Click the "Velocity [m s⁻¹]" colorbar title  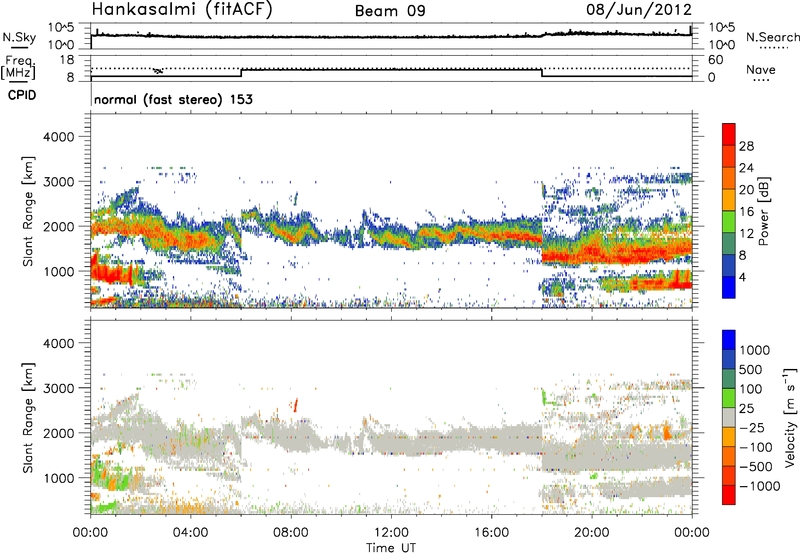pyautogui.click(x=790, y=417)
